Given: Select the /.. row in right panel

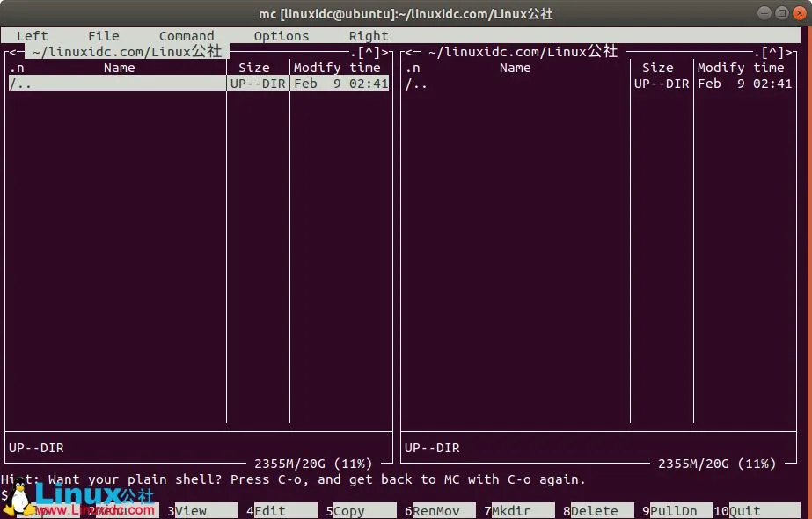Looking at the screenshot, I should click(598, 84).
